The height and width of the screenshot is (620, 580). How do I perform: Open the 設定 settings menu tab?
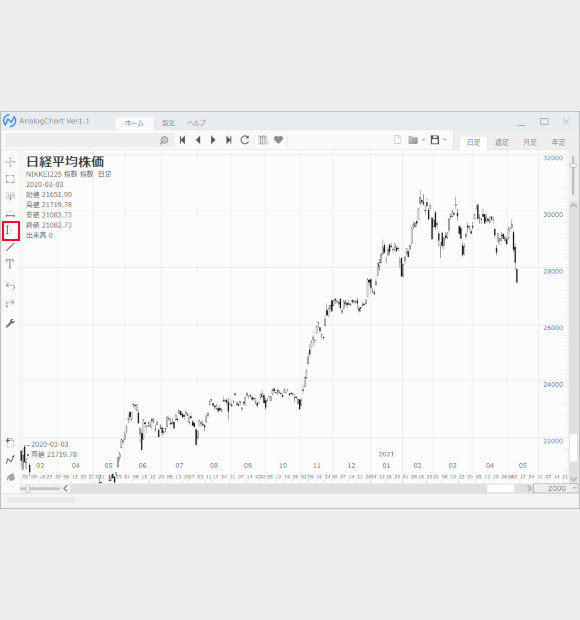click(x=168, y=123)
